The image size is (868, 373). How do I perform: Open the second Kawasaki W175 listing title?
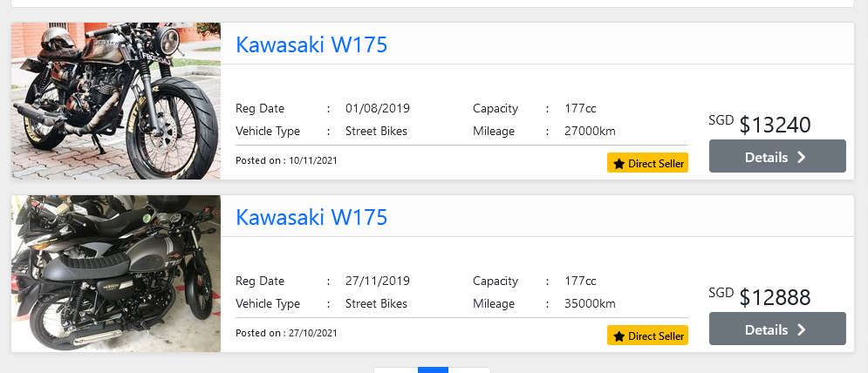click(x=311, y=217)
